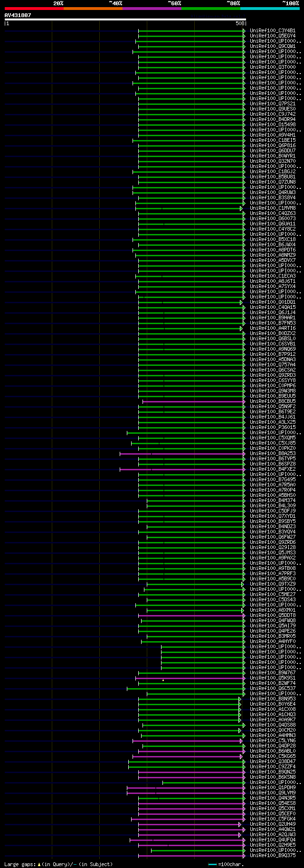Screen dimensions: 304x868
Task: Open hit UniRef100_C3Y4B1
Action: 273,31
